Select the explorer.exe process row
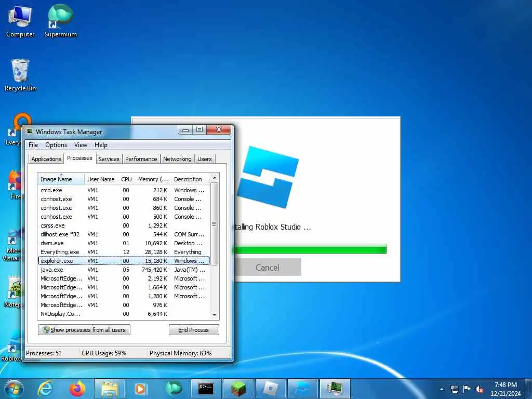This screenshot has width=532, height=399. [124, 261]
